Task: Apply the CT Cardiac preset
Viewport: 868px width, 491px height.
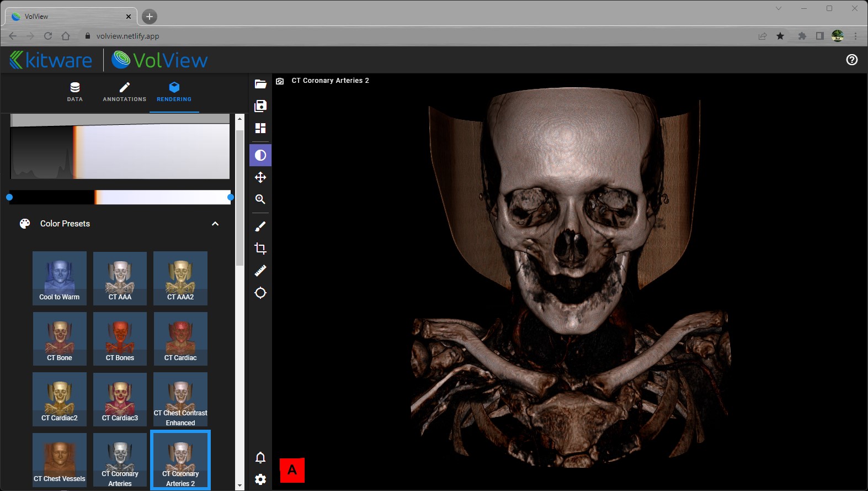Action: click(x=180, y=339)
